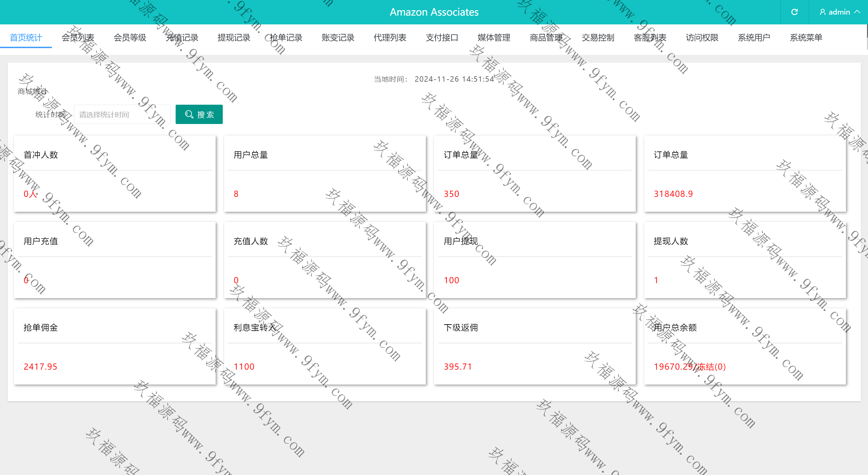Open the 会员列表 tab
868x475 pixels.
click(78, 38)
